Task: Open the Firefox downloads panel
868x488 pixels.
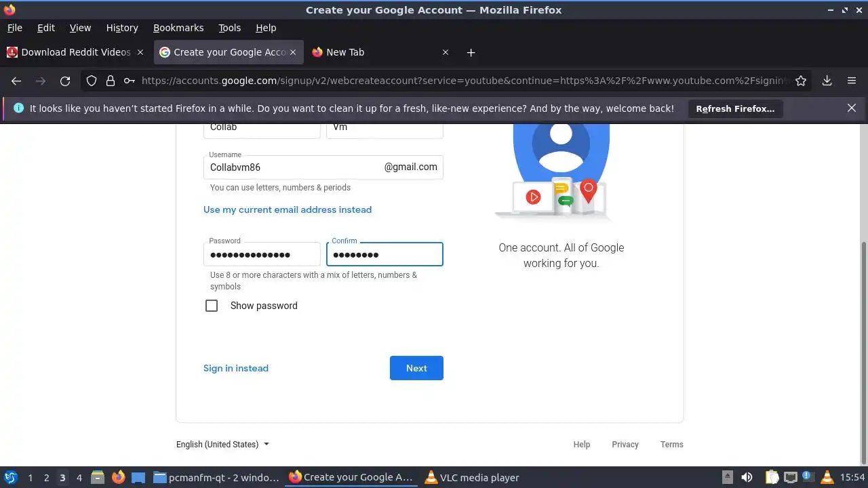Action: [827, 81]
